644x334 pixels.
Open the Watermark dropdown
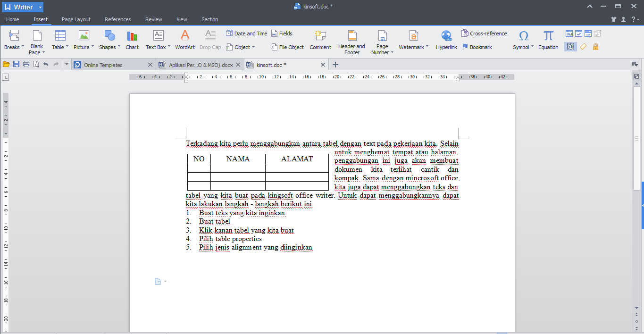[413, 40]
